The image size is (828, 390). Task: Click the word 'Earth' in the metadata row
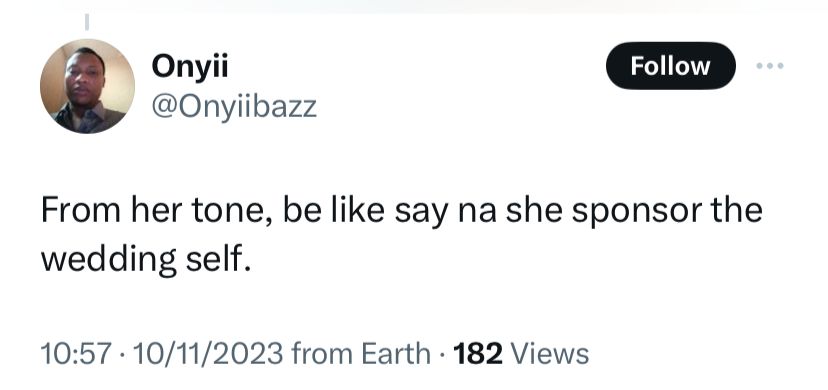[x=396, y=354]
